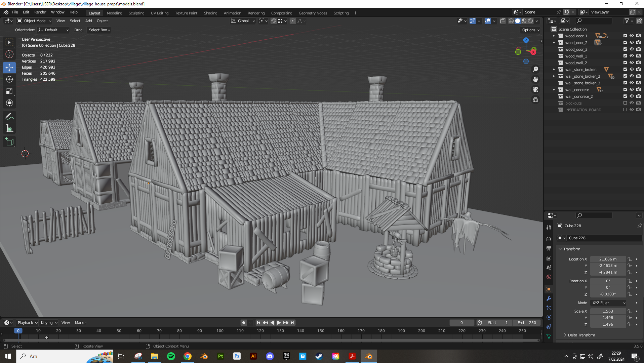Open the Add menu in viewport
The height and width of the screenshot is (363, 644).
88,21
